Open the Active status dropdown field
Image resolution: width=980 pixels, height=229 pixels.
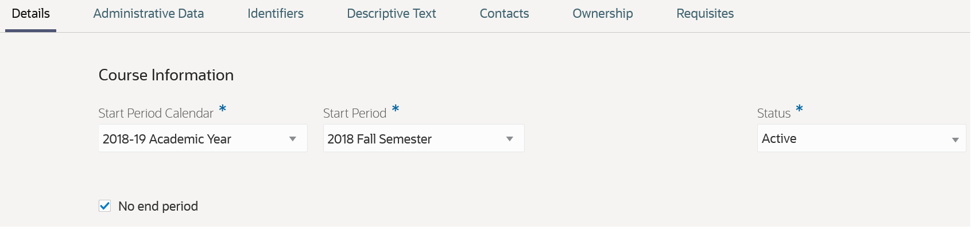tap(861, 138)
